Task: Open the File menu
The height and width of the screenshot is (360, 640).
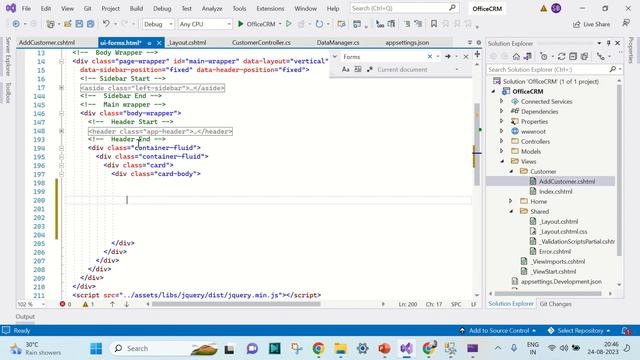Action: click(26, 8)
